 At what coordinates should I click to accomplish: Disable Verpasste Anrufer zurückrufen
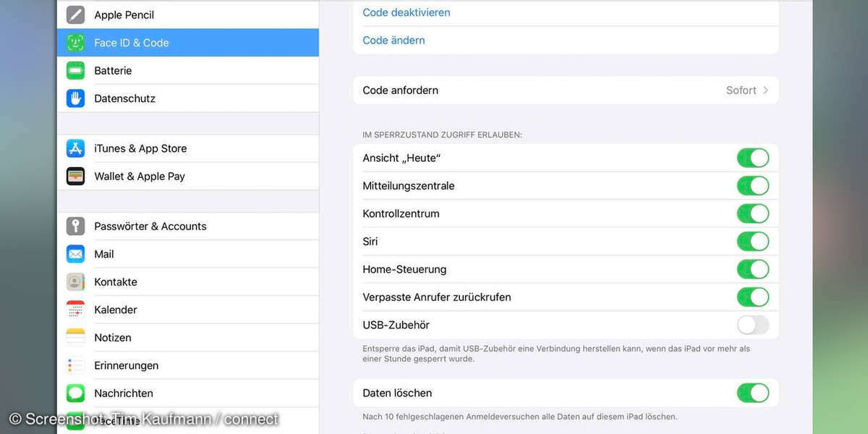coord(753,297)
